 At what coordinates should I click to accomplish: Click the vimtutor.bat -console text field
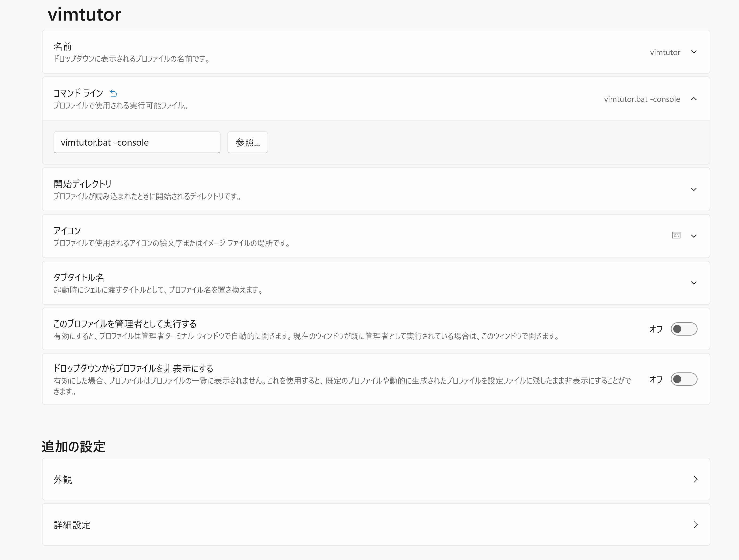(137, 142)
